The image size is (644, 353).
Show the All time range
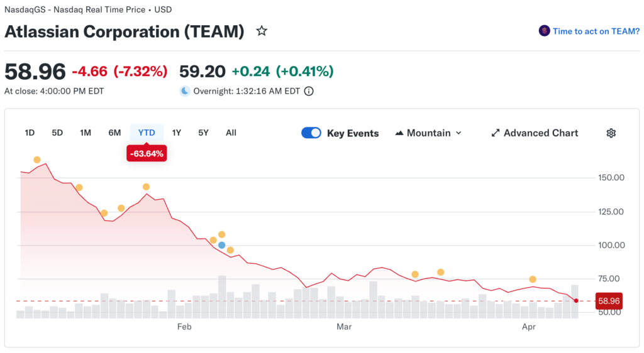point(231,133)
